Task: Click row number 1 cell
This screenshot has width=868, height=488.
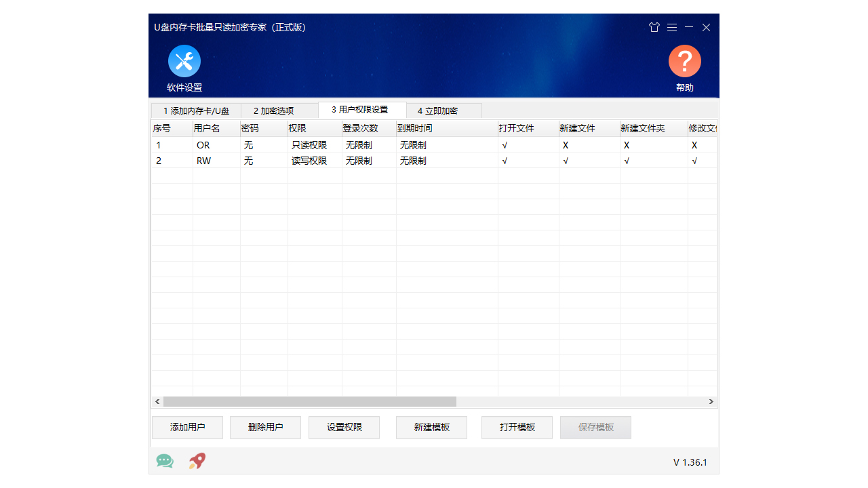Action: 172,145
